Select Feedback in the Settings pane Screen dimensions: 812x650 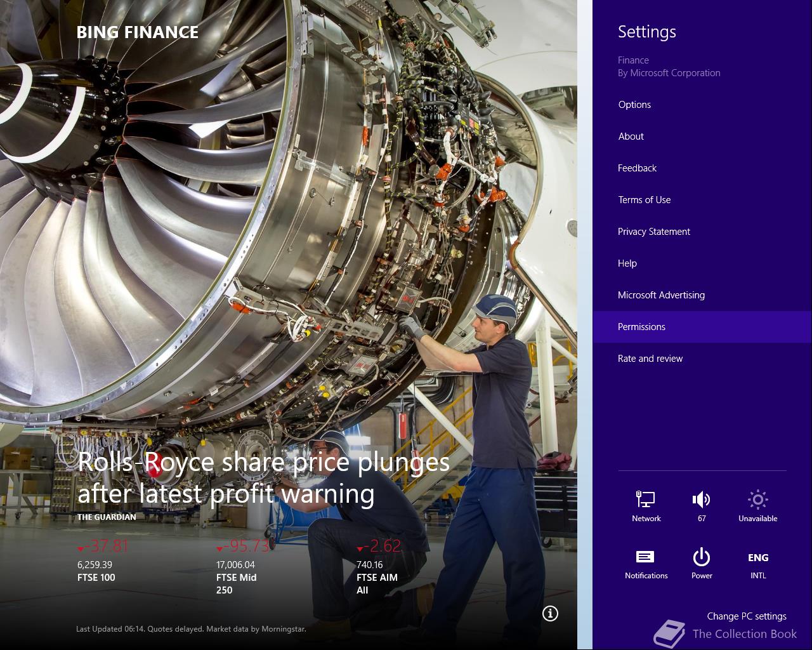tap(702, 168)
